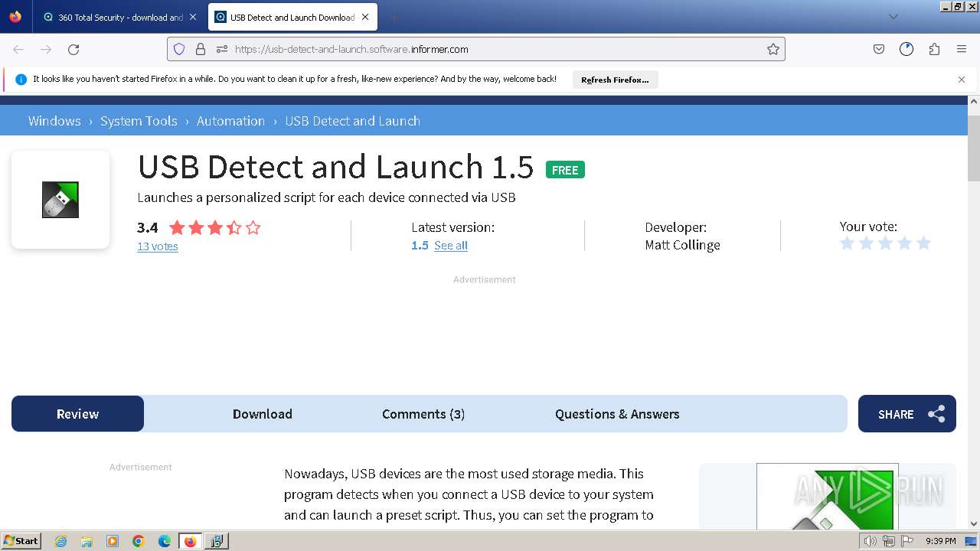Open the list all tabs dropdown

coord(893,17)
